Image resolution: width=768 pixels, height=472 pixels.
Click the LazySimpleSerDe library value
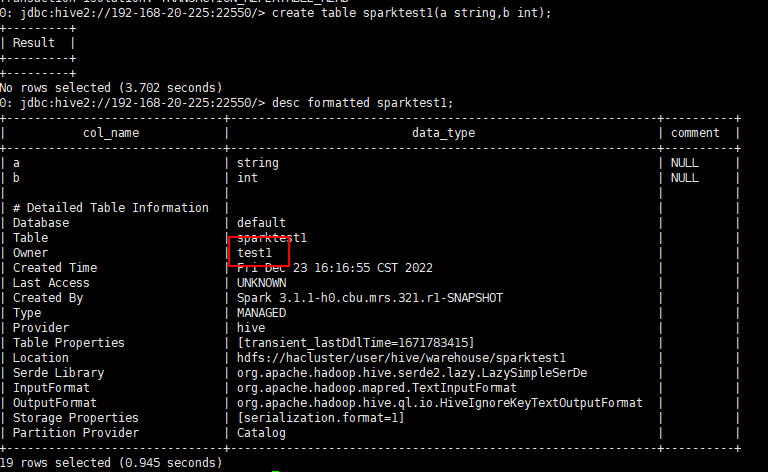pyautogui.click(x=412, y=373)
